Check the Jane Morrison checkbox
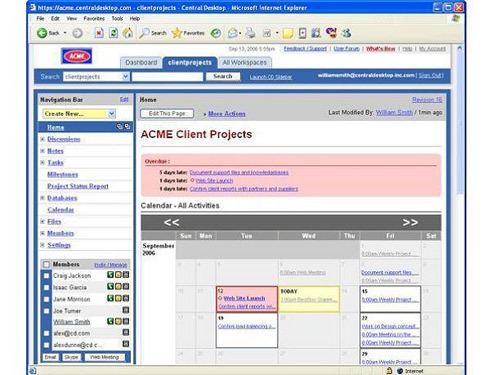 (x=46, y=299)
